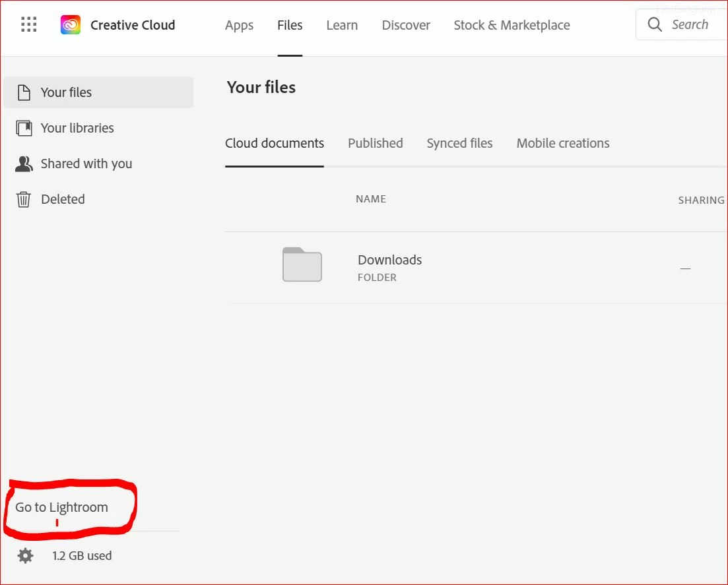Go to the Apps section
The image size is (728, 585).
[x=239, y=25]
